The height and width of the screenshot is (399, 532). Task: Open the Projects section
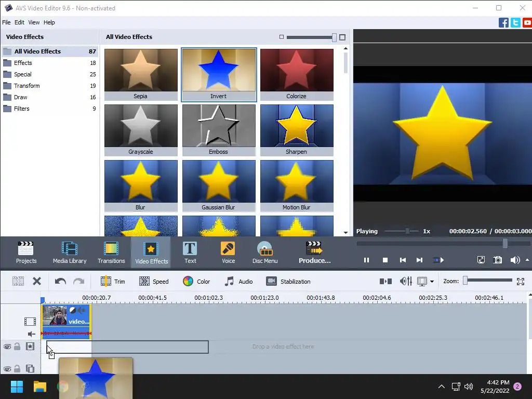[x=26, y=252]
